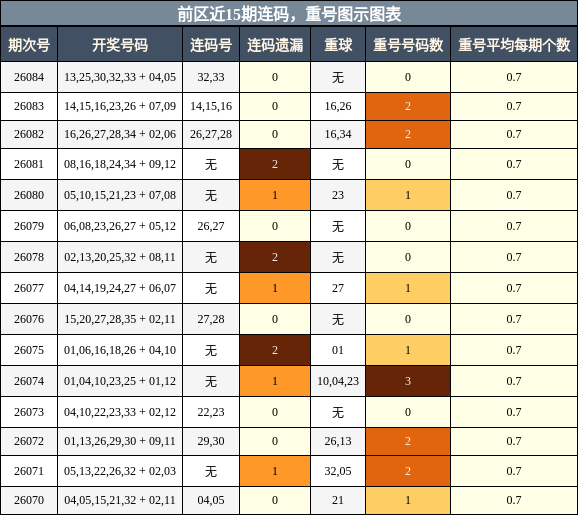Viewport: 578px width, 515px height.
Task: Click repeat ball cell 26,13
Action: tap(338, 441)
